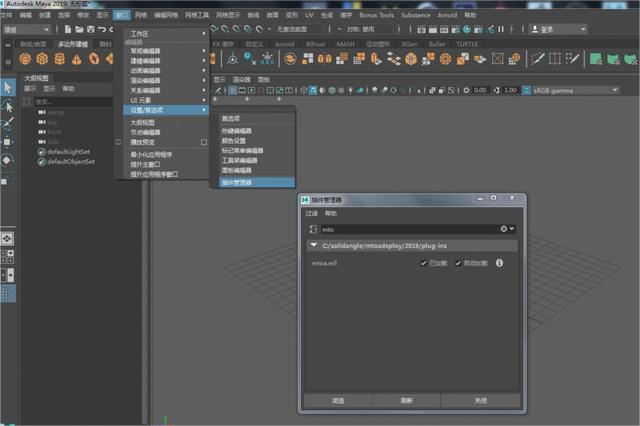This screenshot has height=426, width=640.
Task: Click the Browse button in Plug-in Manager
Action: (x=338, y=401)
